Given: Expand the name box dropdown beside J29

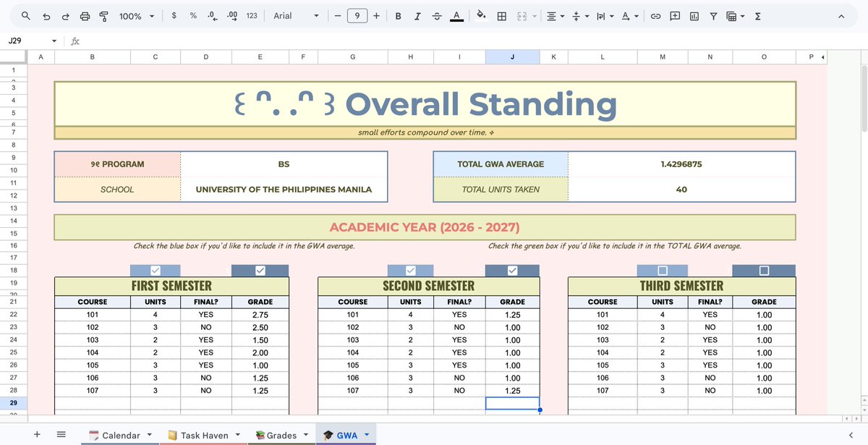Looking at the screenshot, I should 54,41.
